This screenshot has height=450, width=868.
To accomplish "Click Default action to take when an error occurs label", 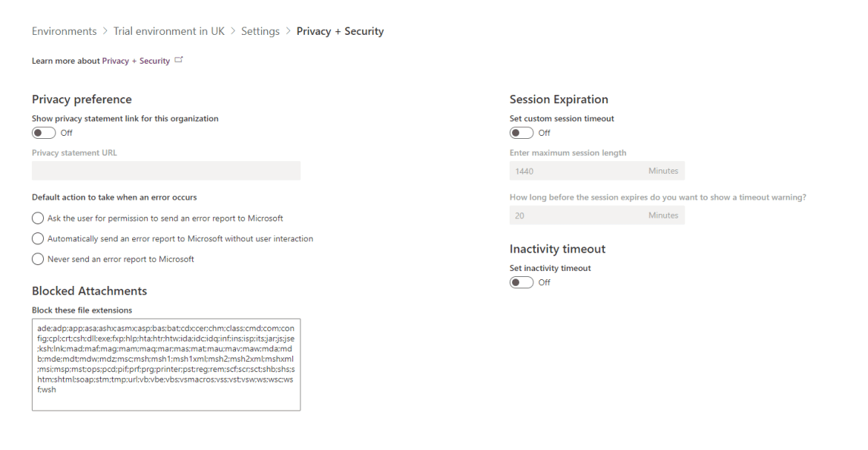I will (114, 198).
